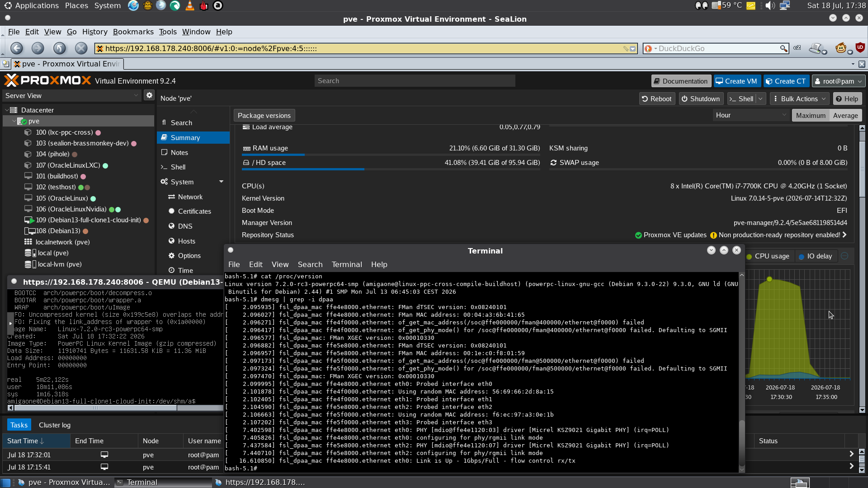
Task: Click the Create VM button
Action: coord(737,81)
